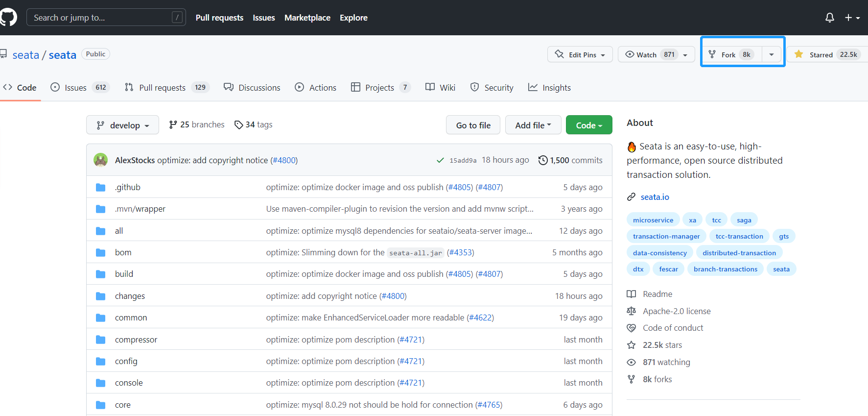Open the seata.io website link
Image resolution: width=868 pixels, height=416 pixels.
655,197
